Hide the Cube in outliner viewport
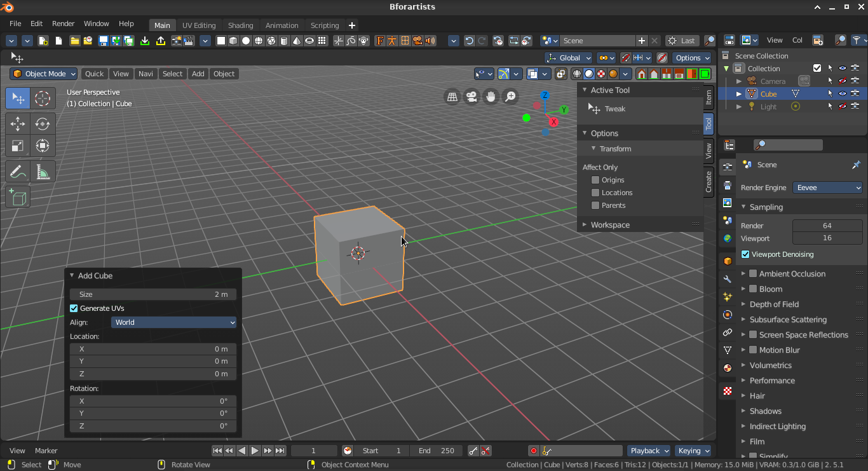 pos(842,93)
